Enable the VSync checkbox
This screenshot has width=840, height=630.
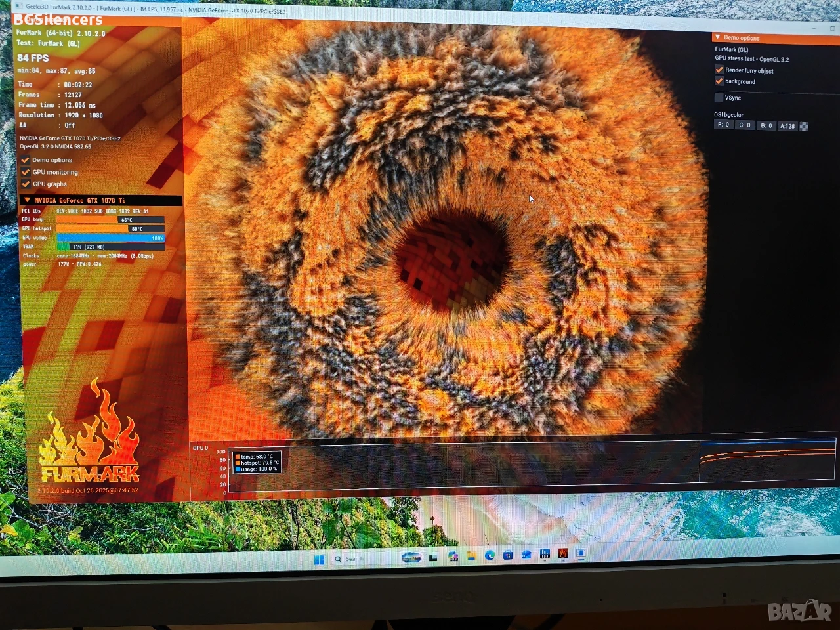pyautogui.click(x=719, y=97)
